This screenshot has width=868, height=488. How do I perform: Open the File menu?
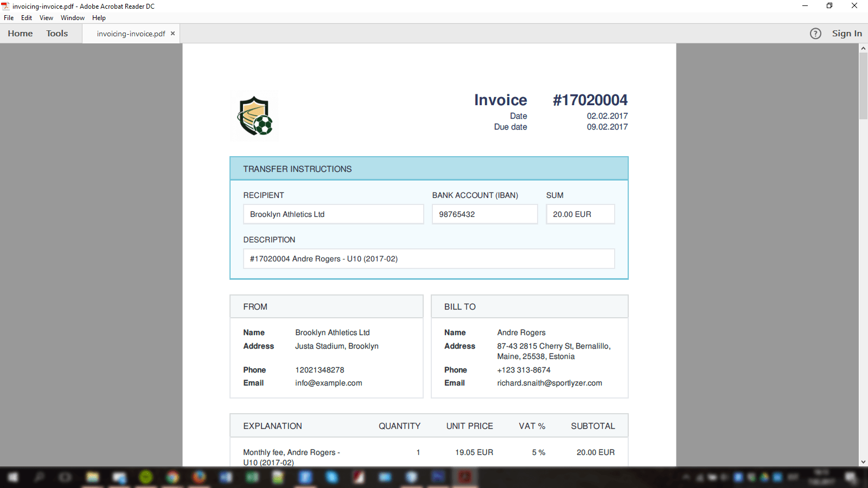tap(9, 18)
